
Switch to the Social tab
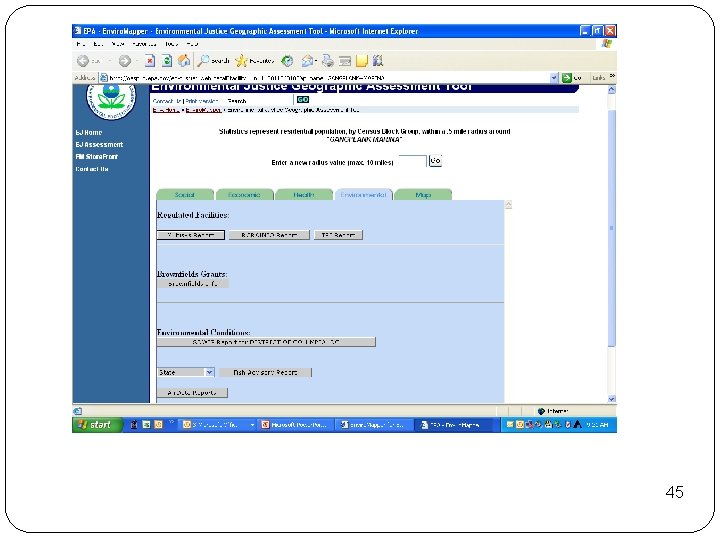point(185,195)
